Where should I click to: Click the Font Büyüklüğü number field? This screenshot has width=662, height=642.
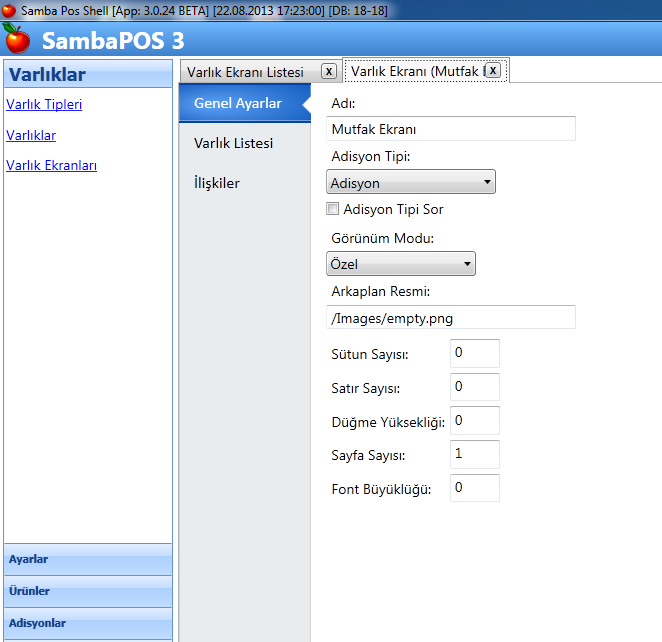[x=474, y=488]
